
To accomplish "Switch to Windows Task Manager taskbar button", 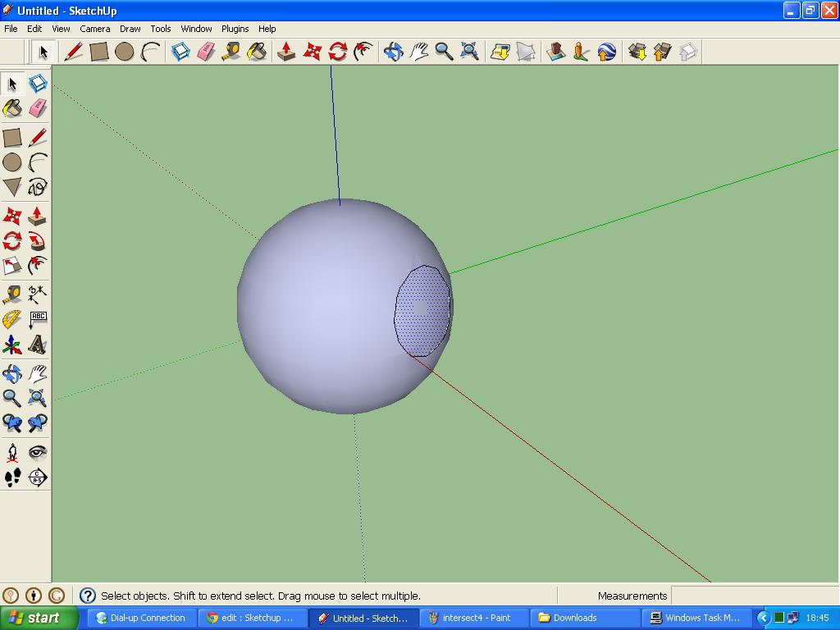I will point(696,618).
